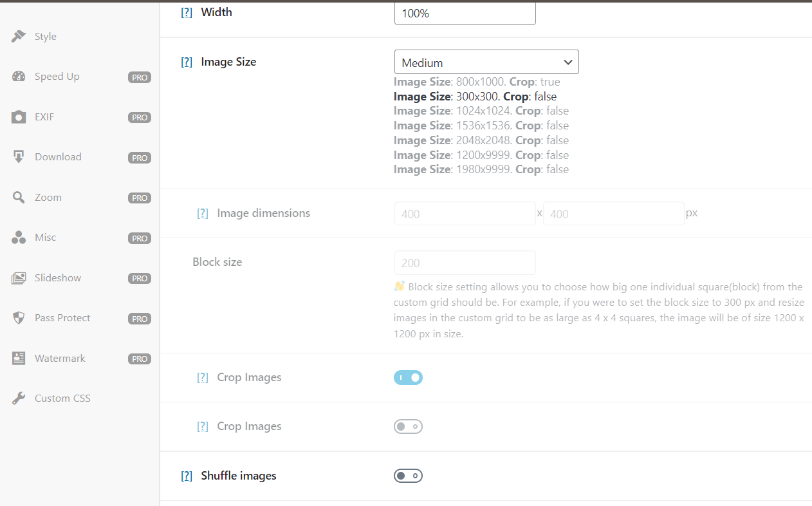Screen dimensions: 812x506
Task: Click the EXIF camera icon
Action: click(17, 117)
